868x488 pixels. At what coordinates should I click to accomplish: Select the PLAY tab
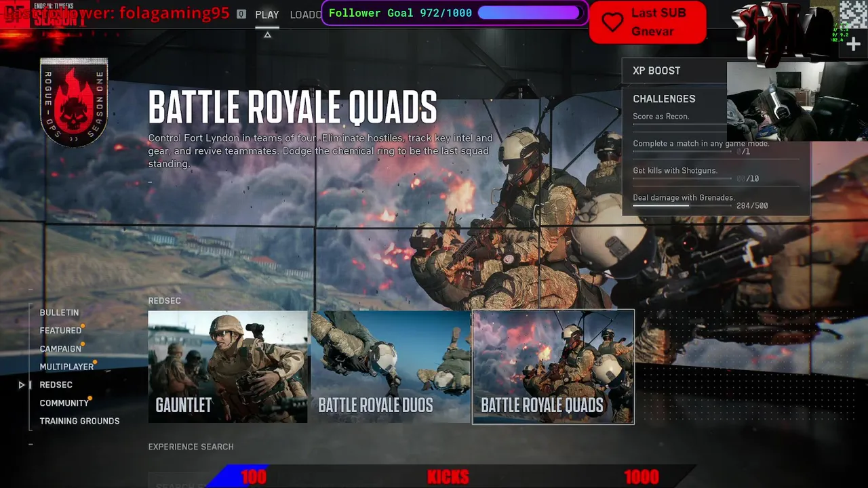[267, 14]
